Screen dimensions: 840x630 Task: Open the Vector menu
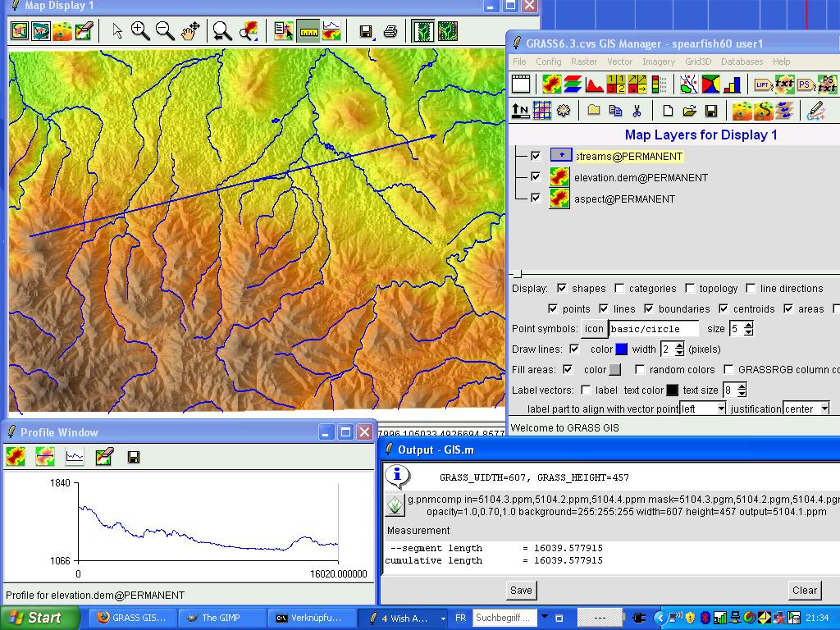tap(619, 62)
